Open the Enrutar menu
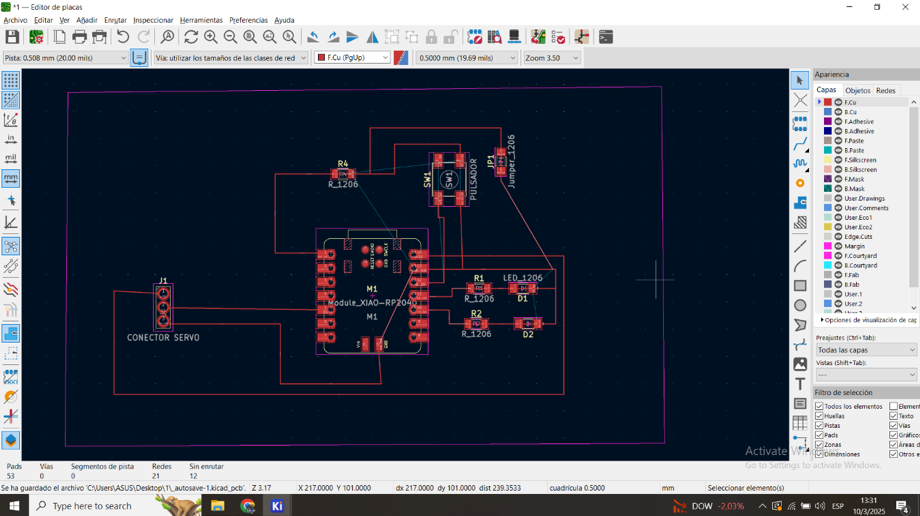 click(115, 20)
